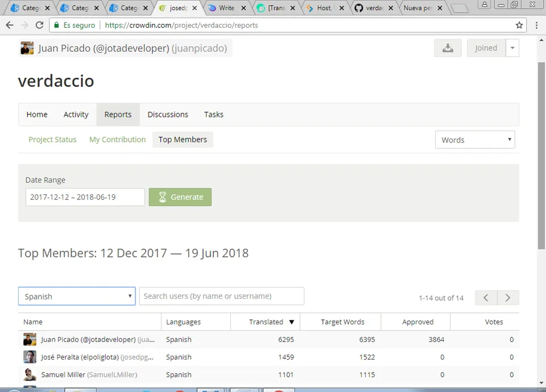Viewport: 546px width, 392px height.
Task: Click the Date Range input field
Action: (x=85, y=197)
